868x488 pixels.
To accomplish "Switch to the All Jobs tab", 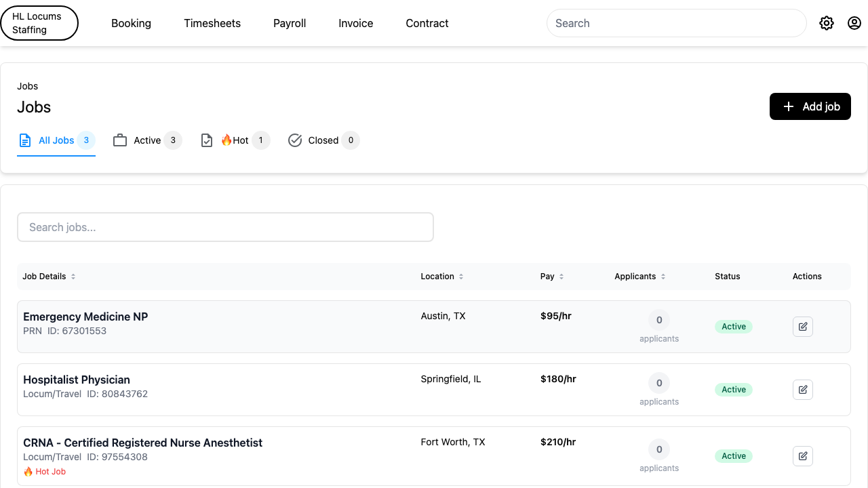I will [56, 140].
